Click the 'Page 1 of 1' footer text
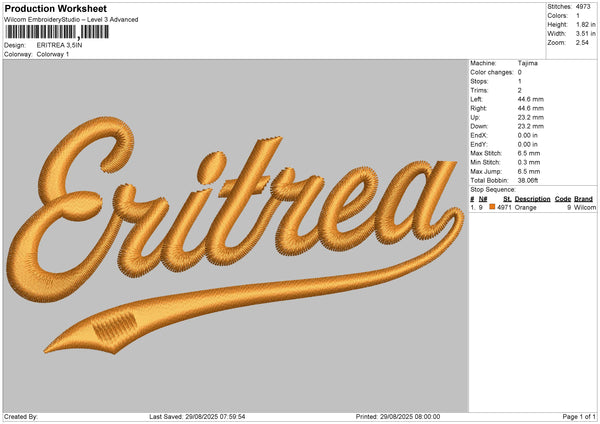Screen dimensions: 600x424 (x=579, y=417)
